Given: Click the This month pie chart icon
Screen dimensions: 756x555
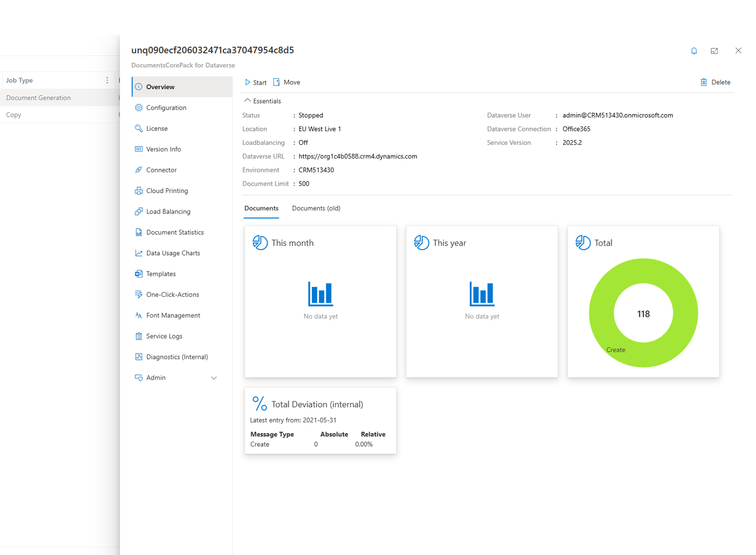Looking at the screenshot, I should [x=260, y=242].
